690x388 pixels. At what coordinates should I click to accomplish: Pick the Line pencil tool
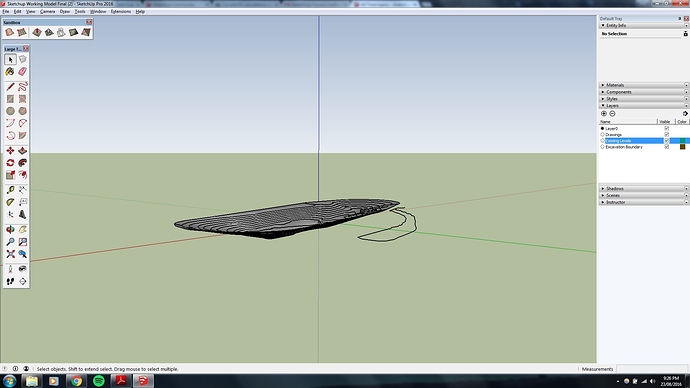(x=10, y=87)
